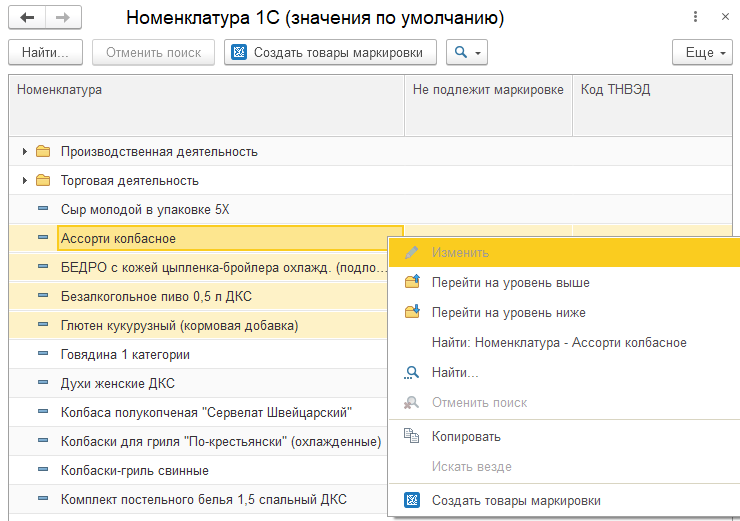Open the dropdown arrow beside the search magnifier
The width and height of the screenshot is (740, 521).
[x=478, y=53]
